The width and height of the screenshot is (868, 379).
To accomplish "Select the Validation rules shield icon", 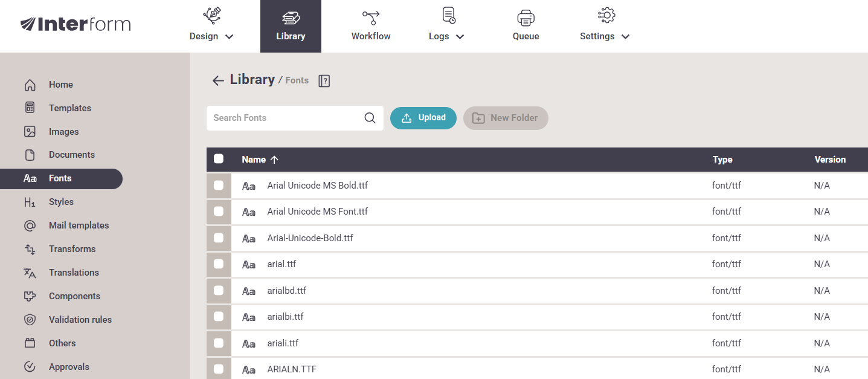I will 30,320.
